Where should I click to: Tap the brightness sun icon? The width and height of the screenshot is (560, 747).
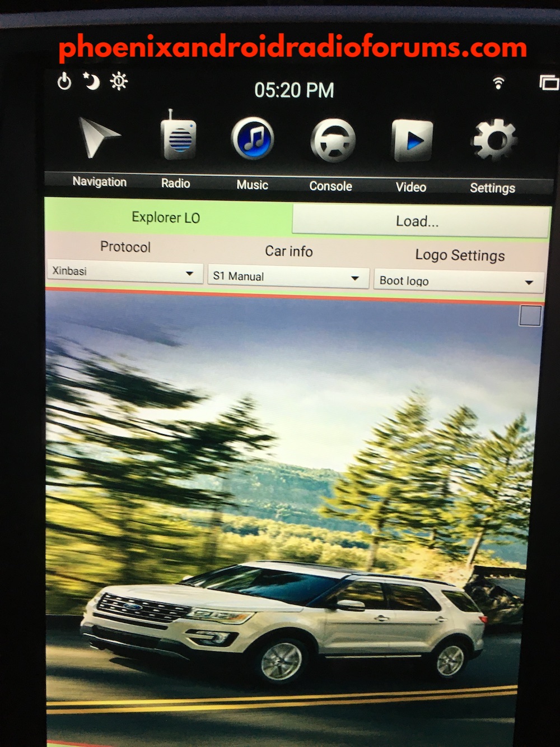tap(119, 81)
